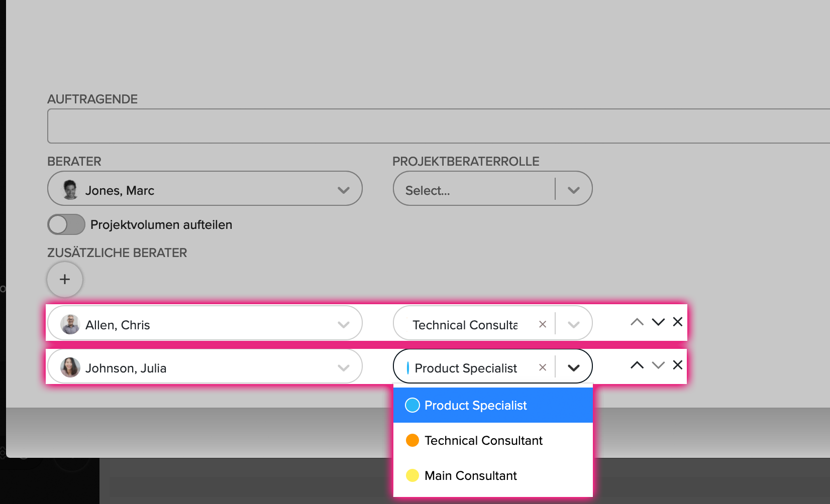Toggle Projektvolumen aufteilen switch
Screen dimensions: 830x504
coord(66,224)
